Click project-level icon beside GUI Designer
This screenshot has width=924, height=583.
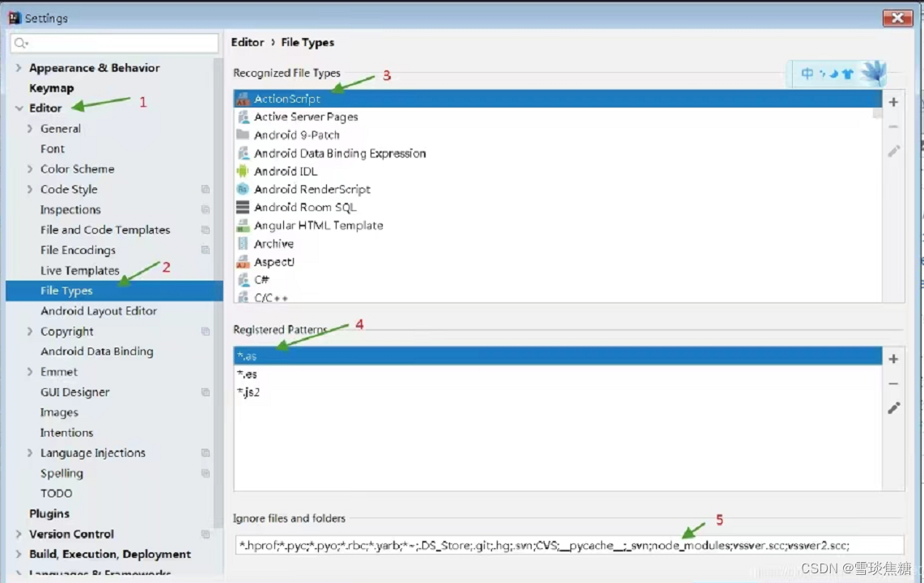[205, 392]
